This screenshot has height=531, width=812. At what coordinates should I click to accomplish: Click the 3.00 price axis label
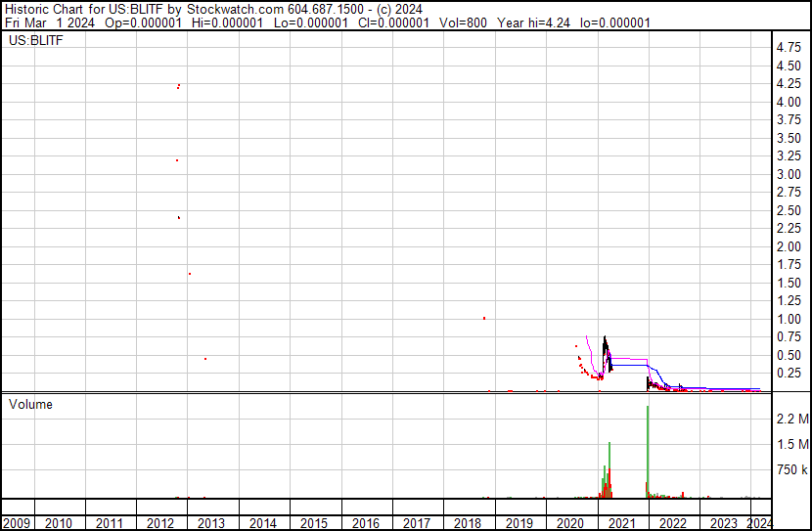(789, 174)
